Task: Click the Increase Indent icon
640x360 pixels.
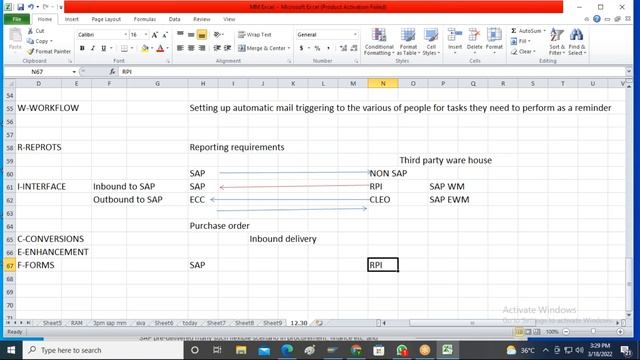Action: coord(228,48)
